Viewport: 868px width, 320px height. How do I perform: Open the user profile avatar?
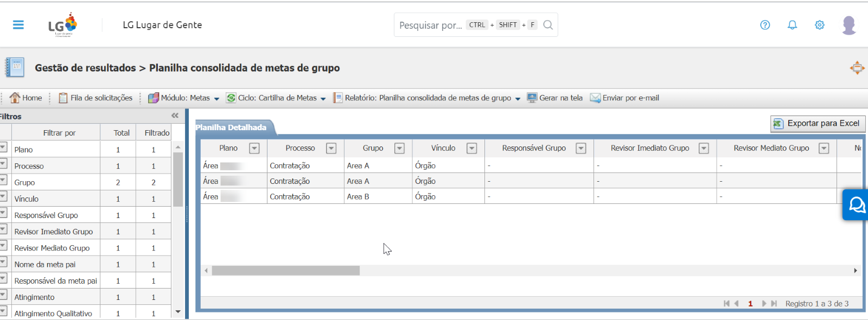point(849,25)
